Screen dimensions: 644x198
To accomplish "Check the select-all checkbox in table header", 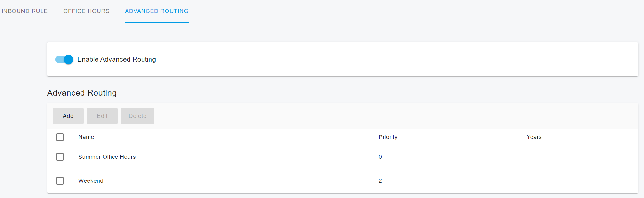I will click(60, 137).
